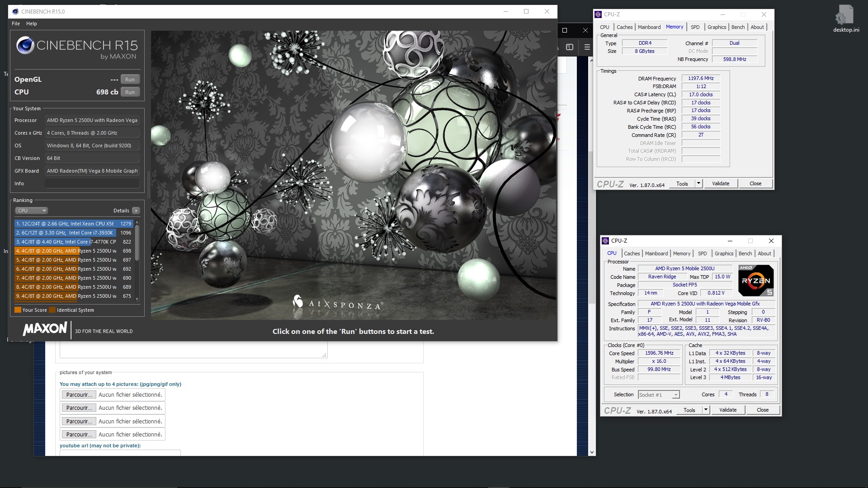Click the Your Score orange legend swatch

coord(18,310)
